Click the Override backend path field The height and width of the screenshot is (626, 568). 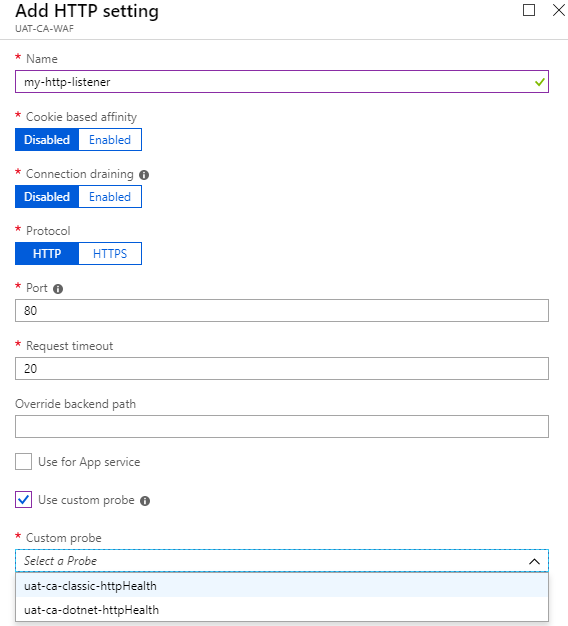[282, 426]
